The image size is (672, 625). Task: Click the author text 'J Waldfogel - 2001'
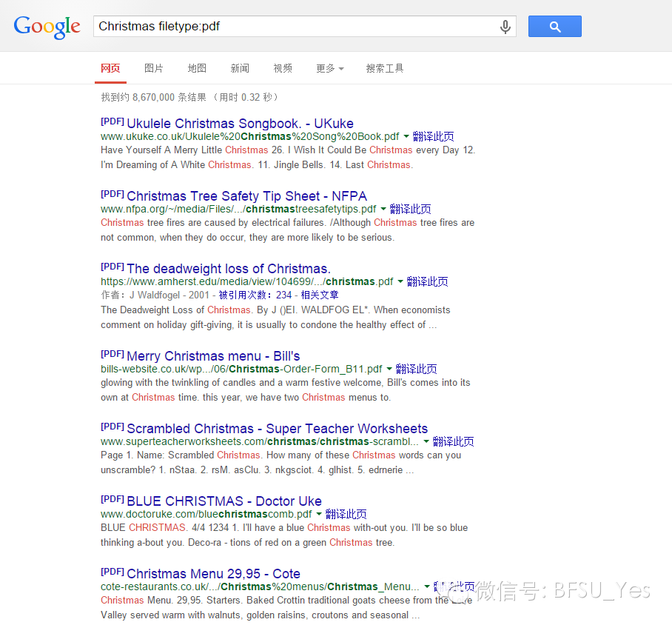coord(169,295)
